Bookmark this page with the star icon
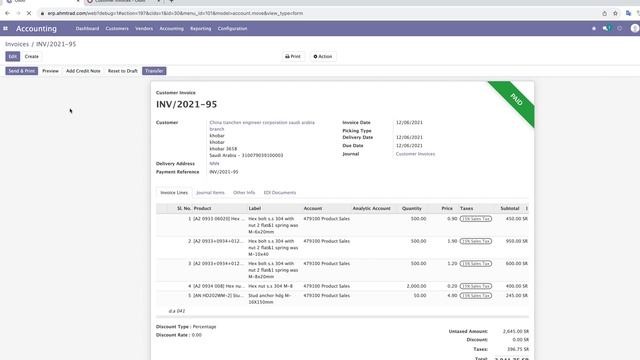Image resolution: width=640 pixels, height=360 pixels. (615, 13)
